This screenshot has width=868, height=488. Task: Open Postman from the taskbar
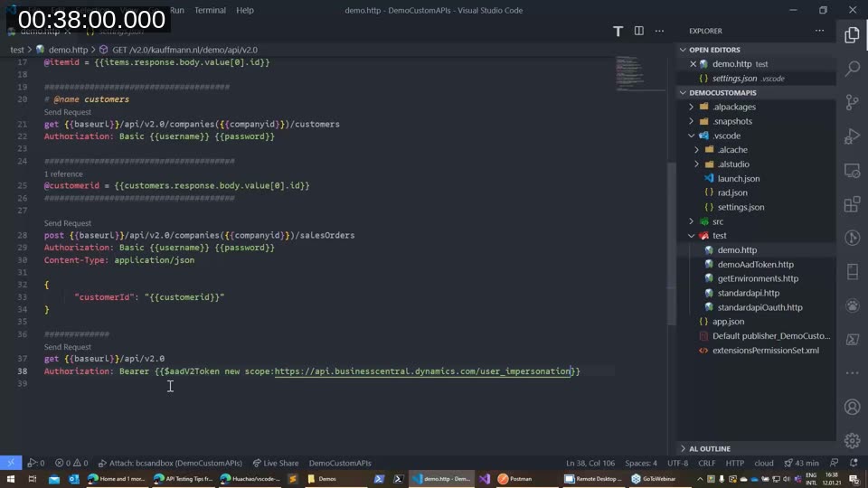click(514, 479)
